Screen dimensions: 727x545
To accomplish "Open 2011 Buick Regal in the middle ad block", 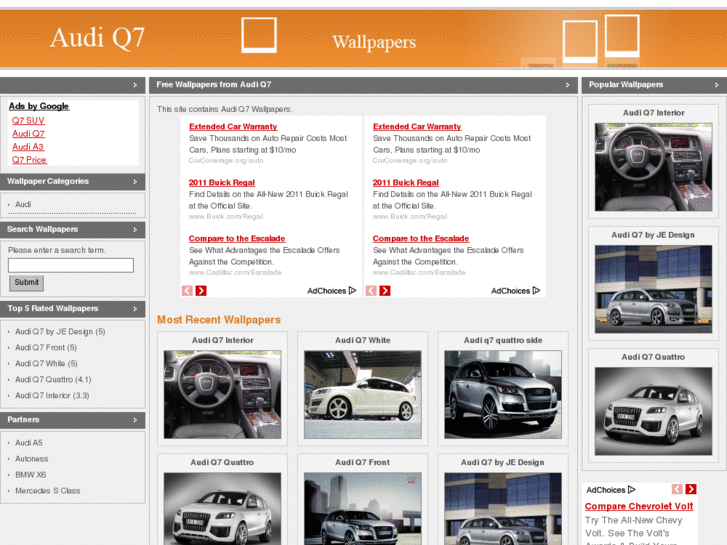I will pyautogui.click(x=406, y=183).
